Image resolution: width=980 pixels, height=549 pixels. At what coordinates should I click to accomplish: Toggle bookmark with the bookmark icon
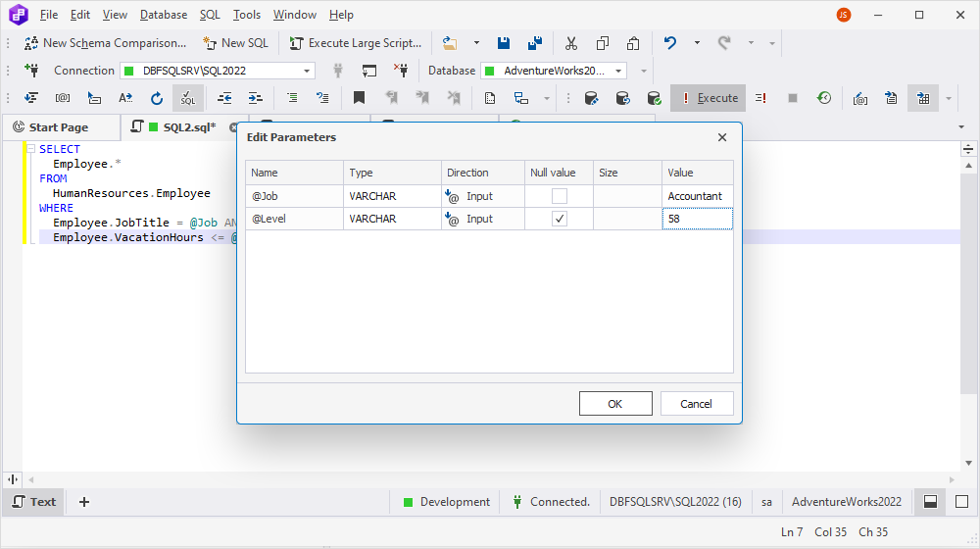[x=359, y=98]
